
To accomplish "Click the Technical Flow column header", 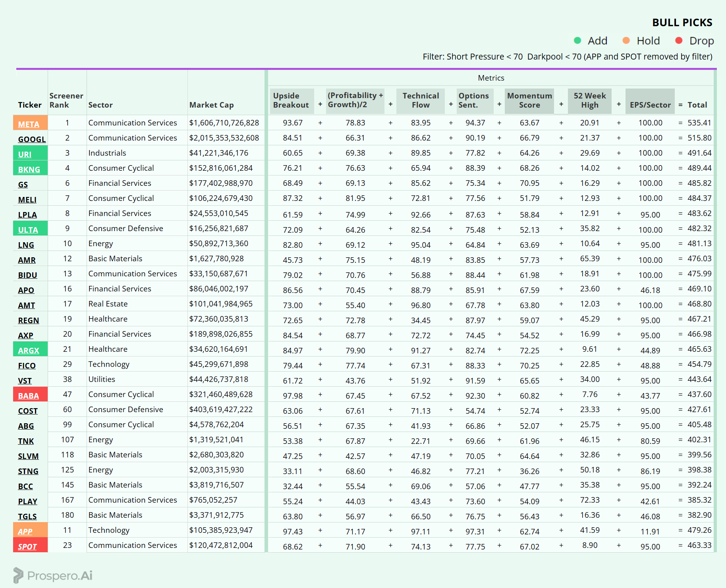I will pos(421,100).
